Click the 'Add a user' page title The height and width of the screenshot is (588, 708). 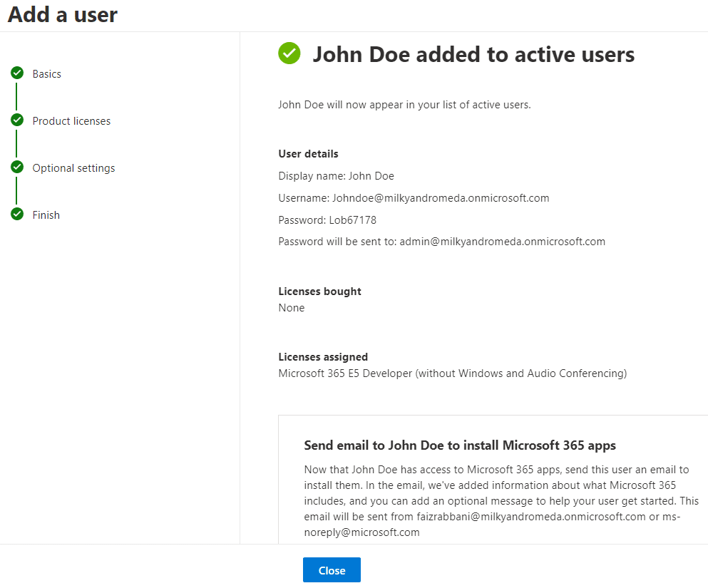pyautogui.click(x=63, y=14)
